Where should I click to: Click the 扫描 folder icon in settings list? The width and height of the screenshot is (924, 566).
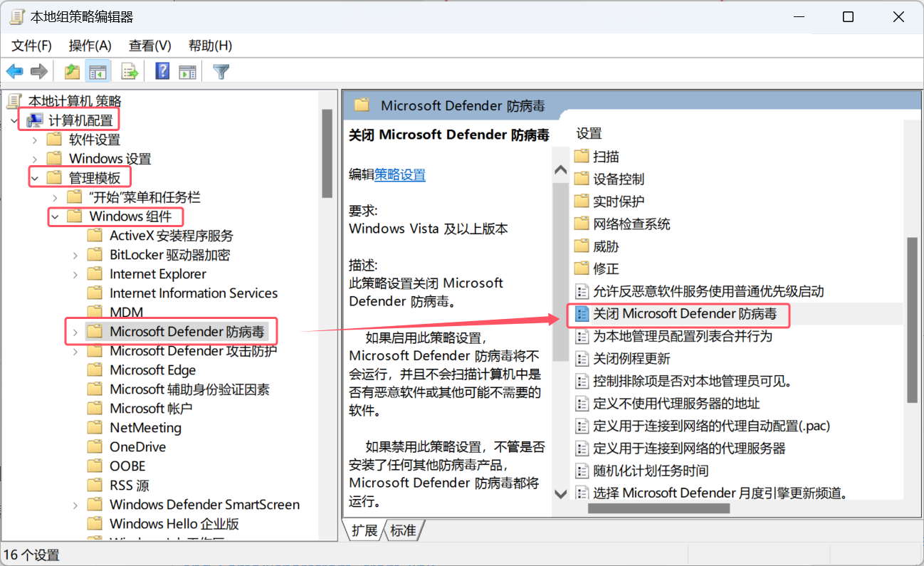[x=582, y=156]
